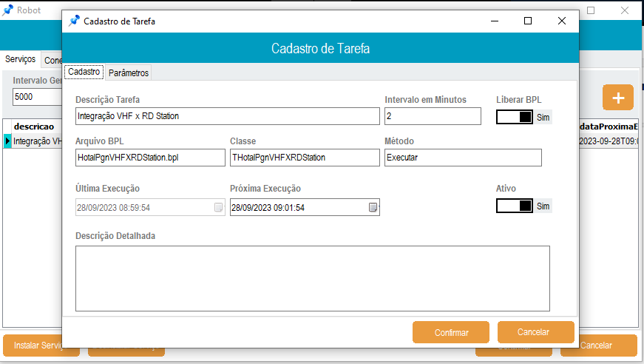Viewport: 644px width, 364px height.
Task: Click the pin icon in the dialog title bar
Action: click(74, 21)
